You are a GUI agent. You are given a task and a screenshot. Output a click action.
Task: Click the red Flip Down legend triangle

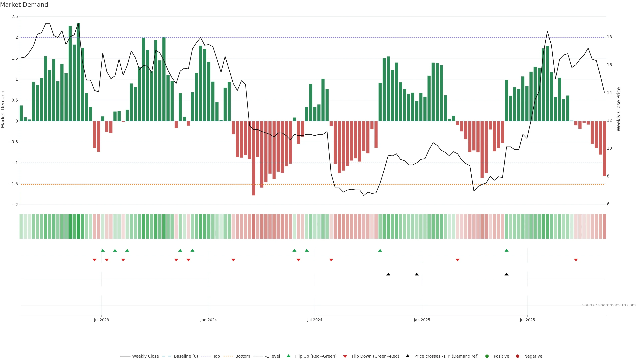[345, 356]
